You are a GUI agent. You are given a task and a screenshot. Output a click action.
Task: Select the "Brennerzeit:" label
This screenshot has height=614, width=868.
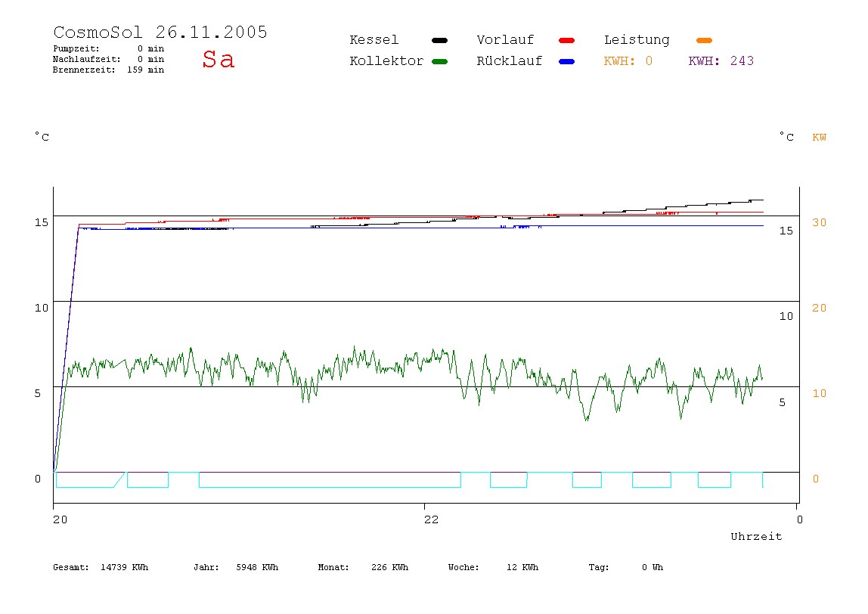(84, 70)
